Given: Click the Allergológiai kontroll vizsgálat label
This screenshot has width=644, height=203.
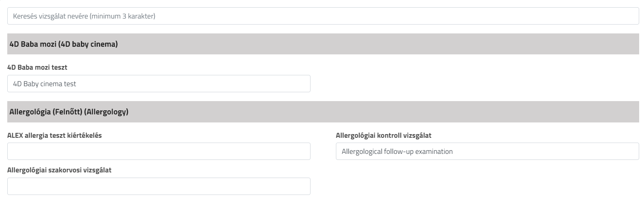Looking at the screenshot, I should [x=383, y=135].
